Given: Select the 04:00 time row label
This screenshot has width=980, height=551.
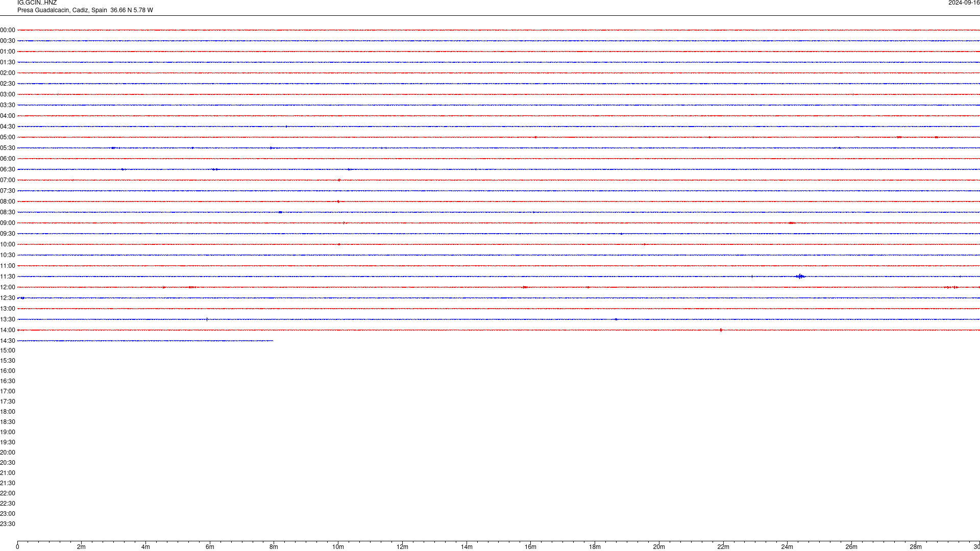Looking at the screenshot, I should (8, 116).
